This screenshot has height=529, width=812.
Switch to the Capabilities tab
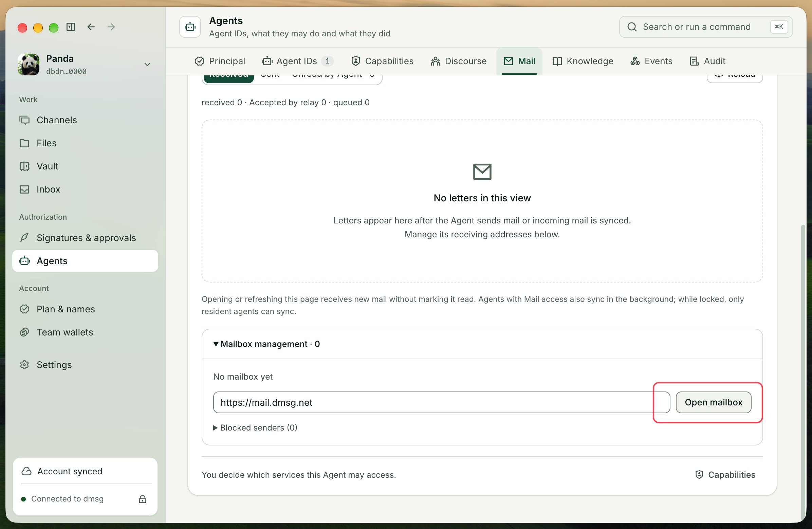pos(382,61)
